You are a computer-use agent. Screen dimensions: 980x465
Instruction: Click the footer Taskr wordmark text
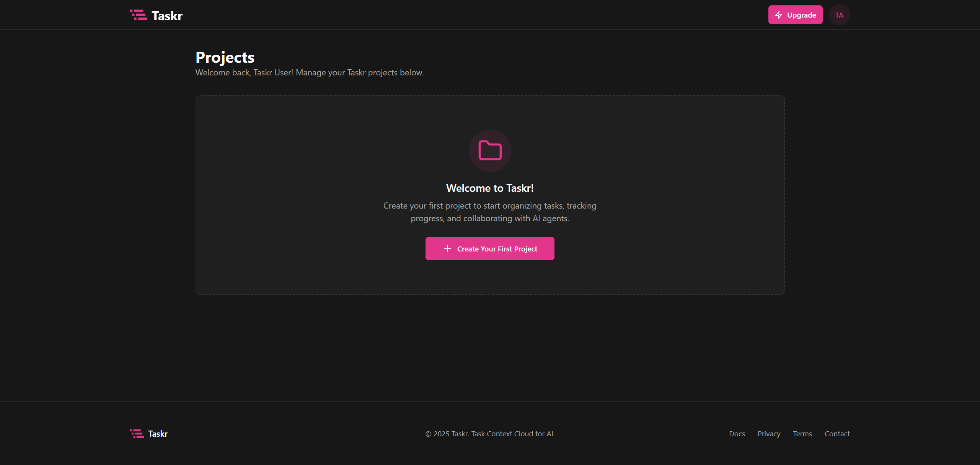click(158, 434)
